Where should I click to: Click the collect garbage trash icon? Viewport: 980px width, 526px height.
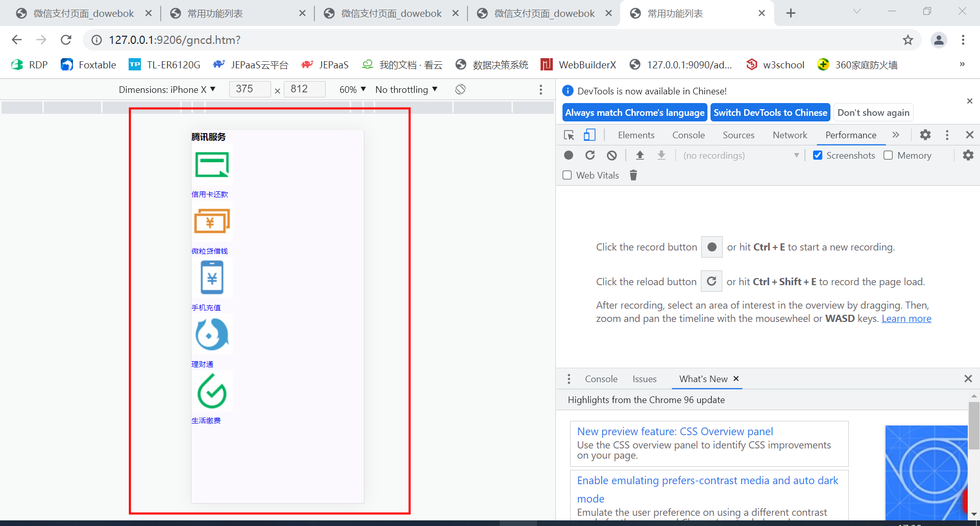point(633,175)
